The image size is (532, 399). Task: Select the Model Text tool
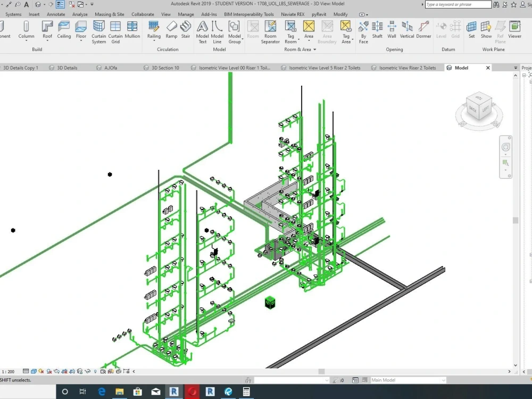tap(202, 29)
